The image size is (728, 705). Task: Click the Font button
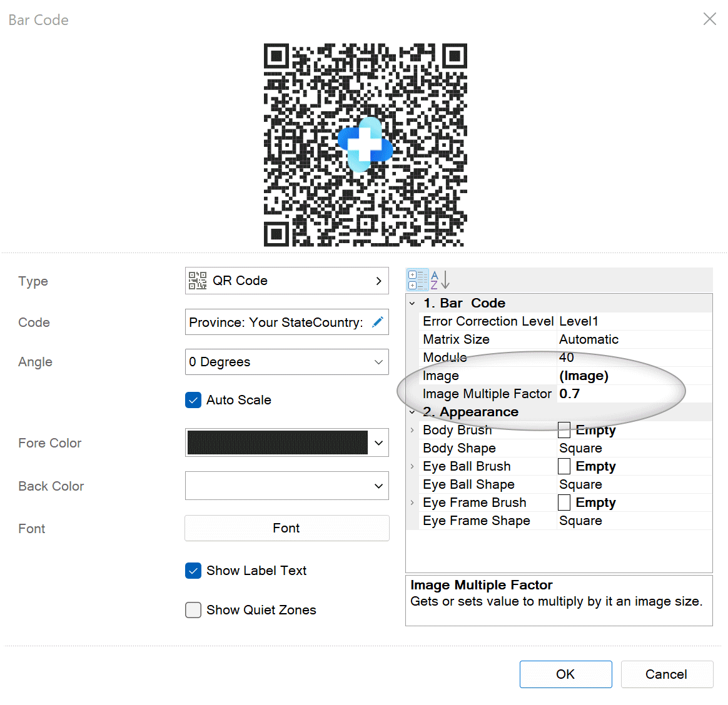click(286, 528)
